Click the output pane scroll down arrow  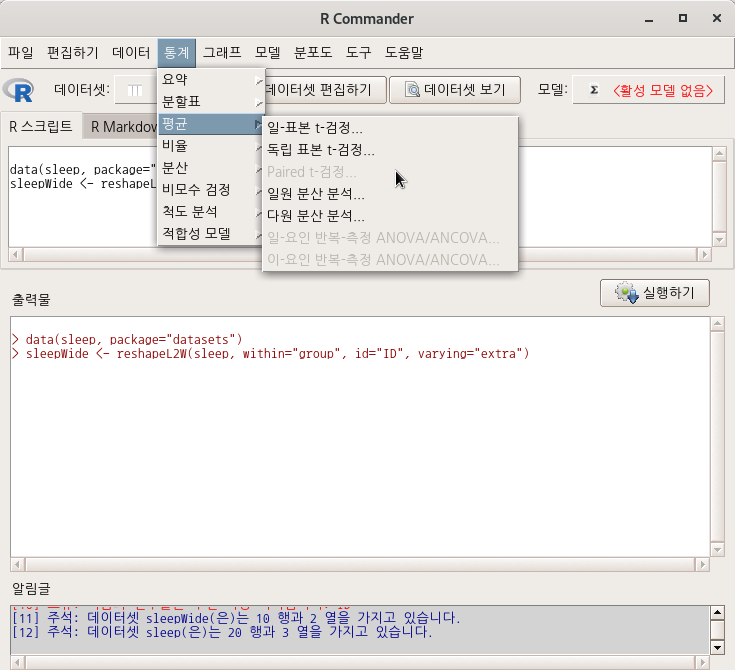pos(717,549)
